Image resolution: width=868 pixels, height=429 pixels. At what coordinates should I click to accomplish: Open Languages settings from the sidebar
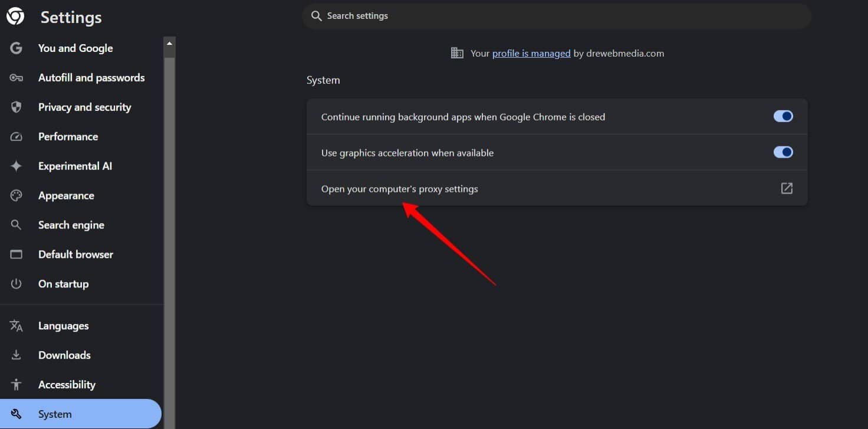(63, 325)
